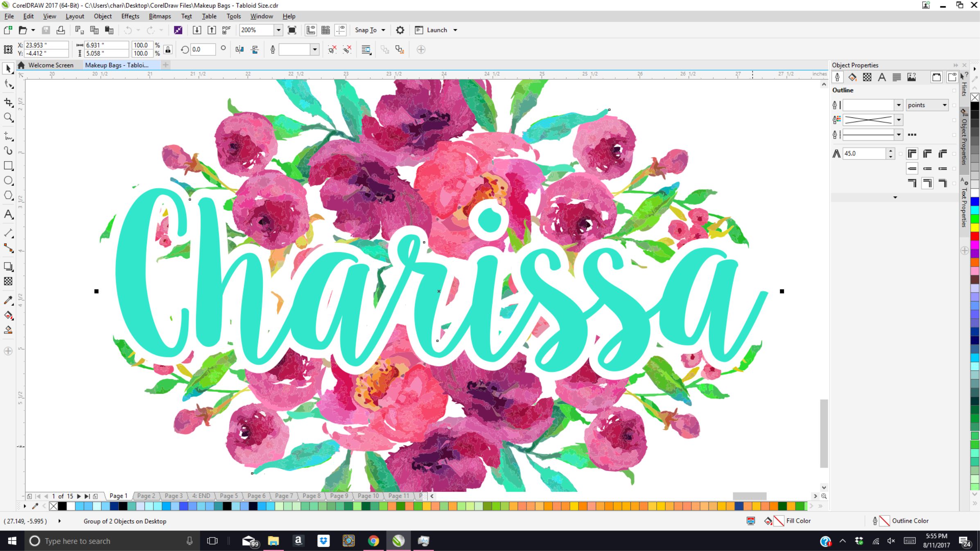Select mitered corners outline option

[x=912, y=154]
